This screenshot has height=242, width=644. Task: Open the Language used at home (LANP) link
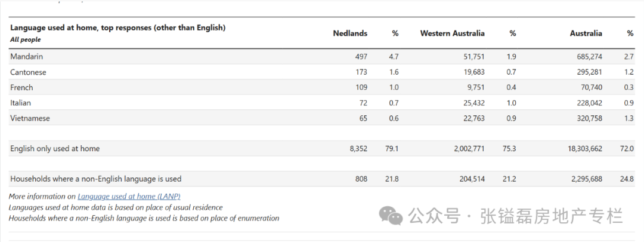[129, 197]
